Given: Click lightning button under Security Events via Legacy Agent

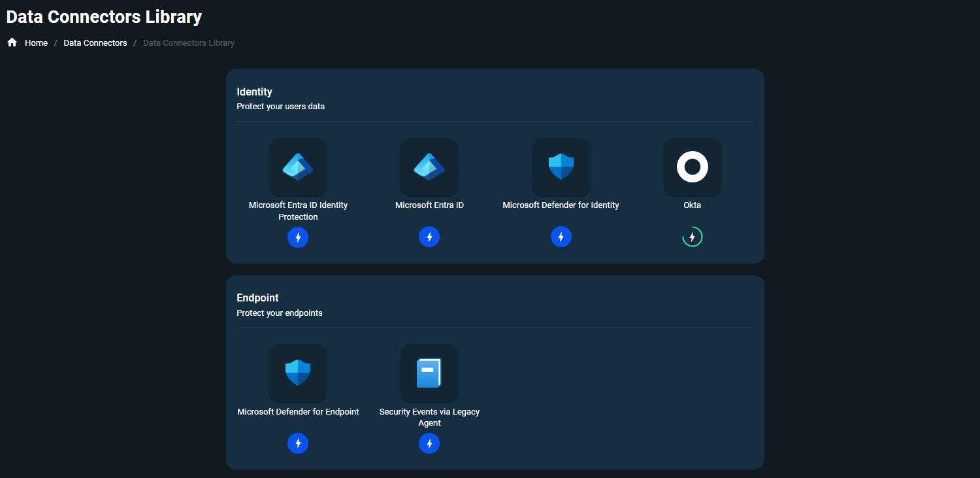Looking at the screenshot, I should (x=429, y=443).
